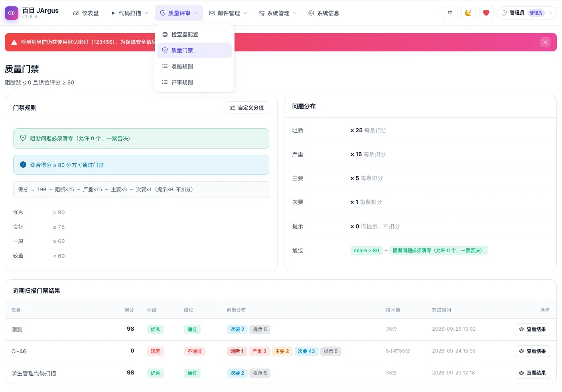Click the 质量门禁 page heading
The image size is (562, 392).
[22, 69]
